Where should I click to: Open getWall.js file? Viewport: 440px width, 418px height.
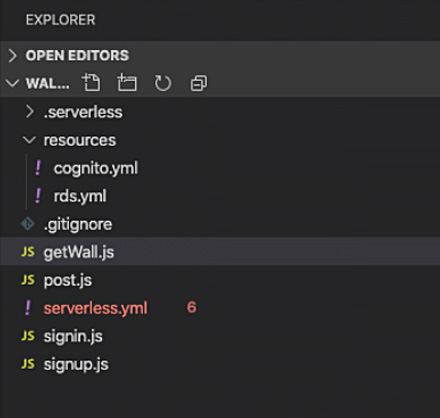[x=79, y=252]
